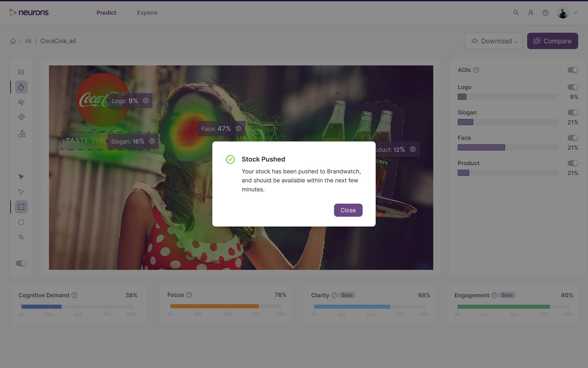Image resolution: width=588 pixels, height=368 pixels.
Task: Toggle the Face AOI switch
Action: click(x=573, y=138)
